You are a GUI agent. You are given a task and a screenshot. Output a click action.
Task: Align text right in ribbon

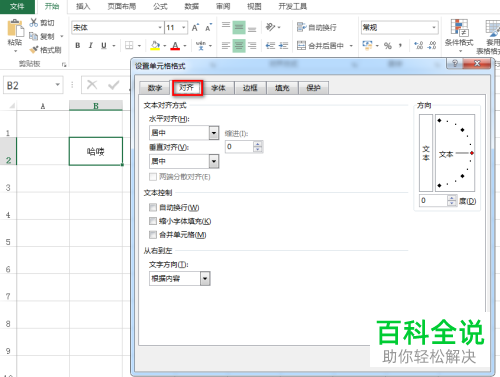[x=252, y=46]
